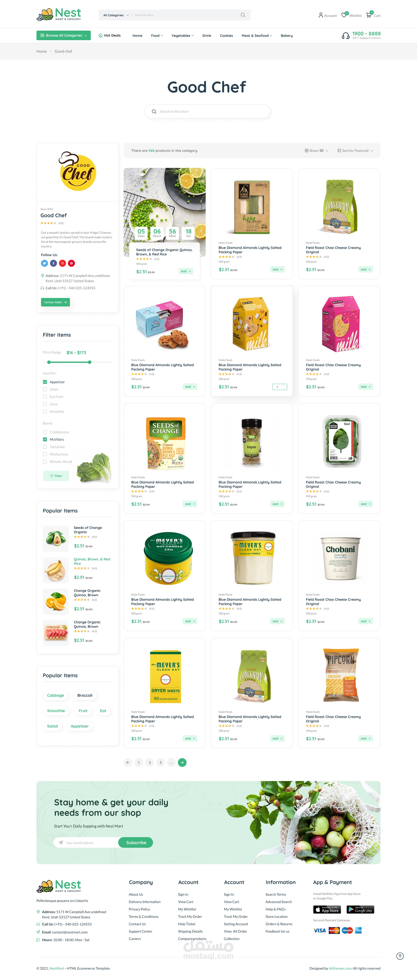Click the header search magnifier icon
The image size is (417, 980).
tap(243, 15)
